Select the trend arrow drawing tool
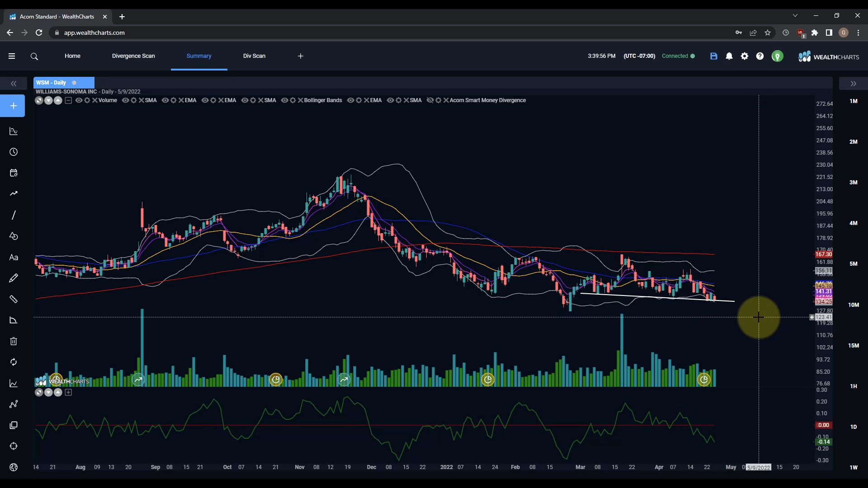This screenshot has height=488, width=868. (x=14, y=193)
